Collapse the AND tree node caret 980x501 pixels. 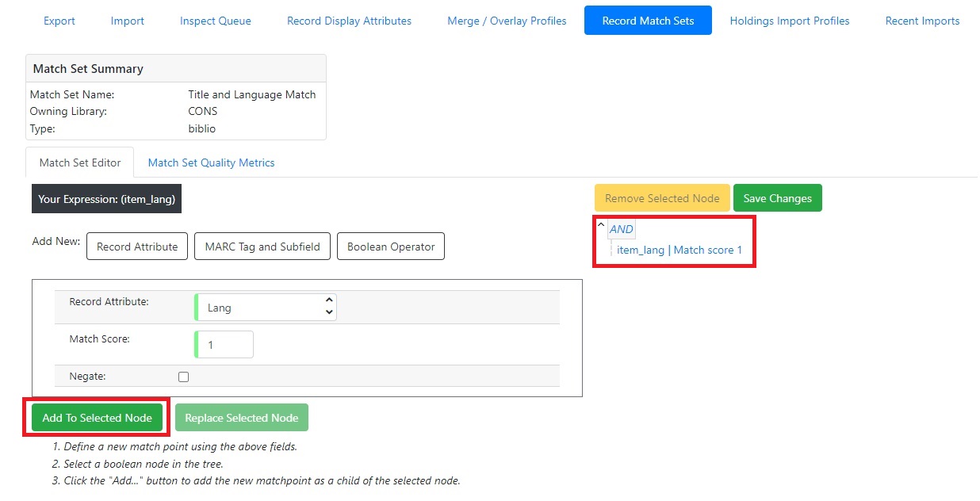pos(600,225)
